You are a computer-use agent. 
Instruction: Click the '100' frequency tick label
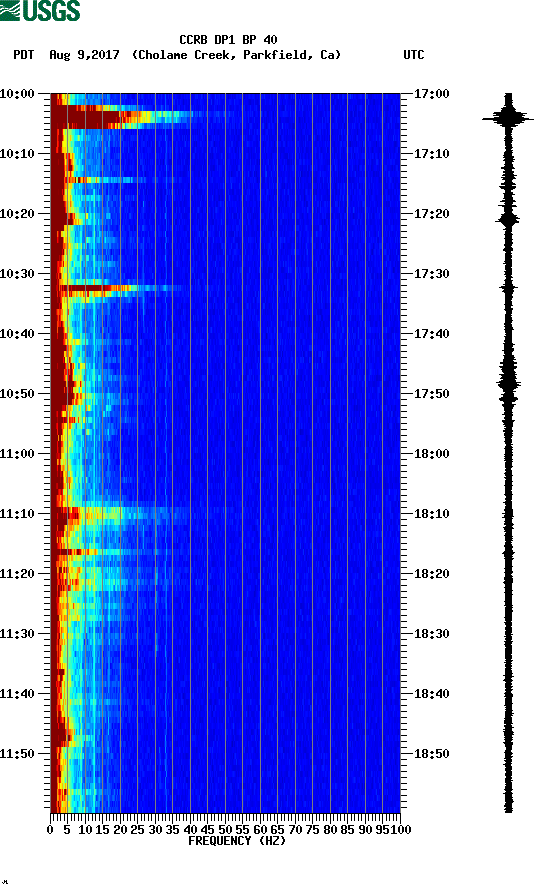click(x=400, y=830)
